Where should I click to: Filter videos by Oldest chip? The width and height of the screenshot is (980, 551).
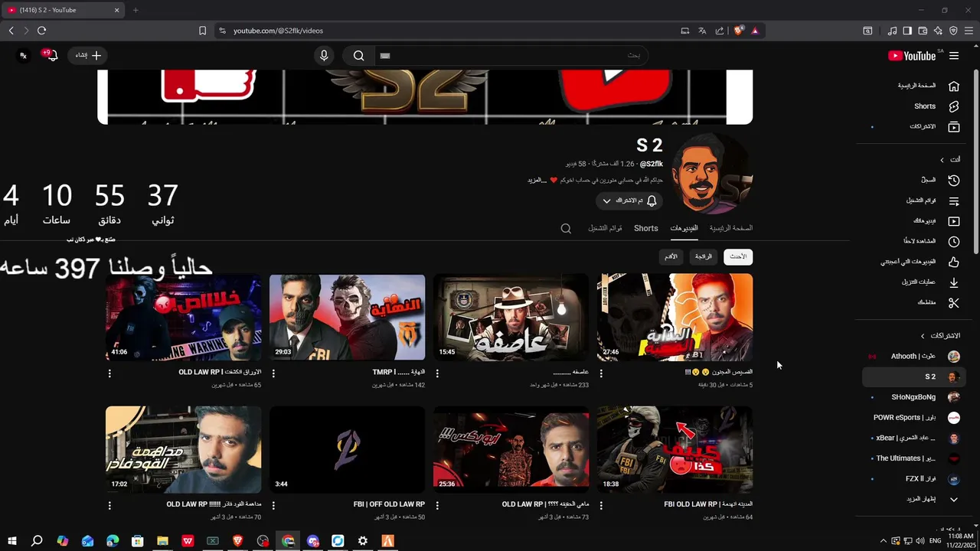[671, 256]
